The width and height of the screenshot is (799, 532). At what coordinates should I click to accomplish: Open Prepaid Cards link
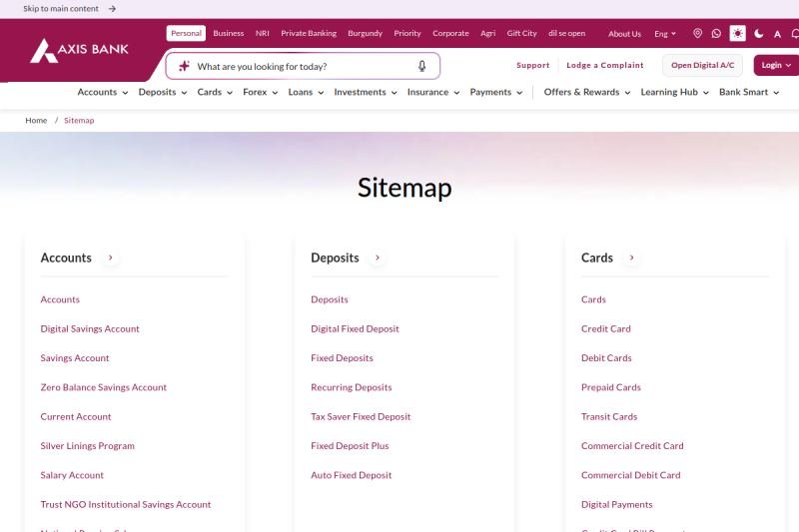pyautogui.click(x=611, y=387)
